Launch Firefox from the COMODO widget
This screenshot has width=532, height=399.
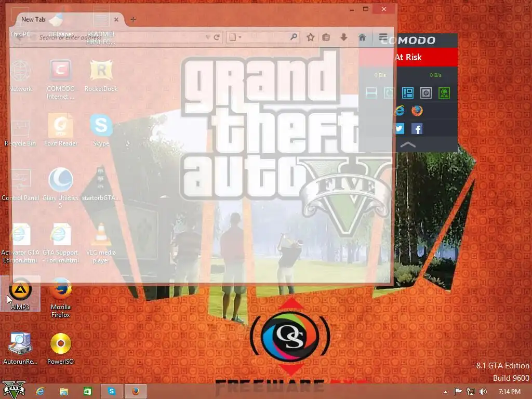pyautogui.click(x=417, y=111)
